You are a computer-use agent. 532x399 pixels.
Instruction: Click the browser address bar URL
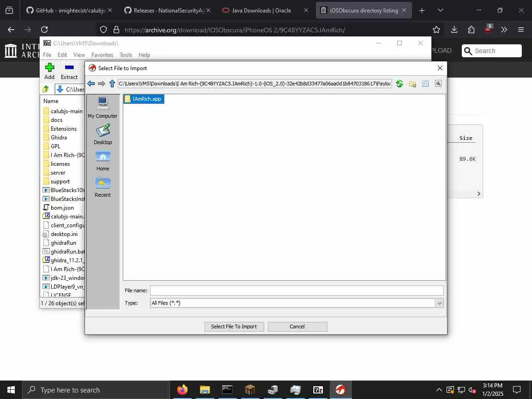coord(235,30)
